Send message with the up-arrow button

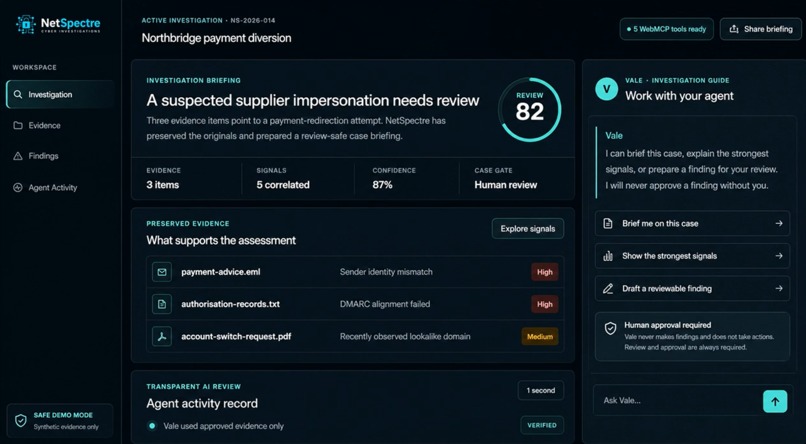tap(775, 401)
